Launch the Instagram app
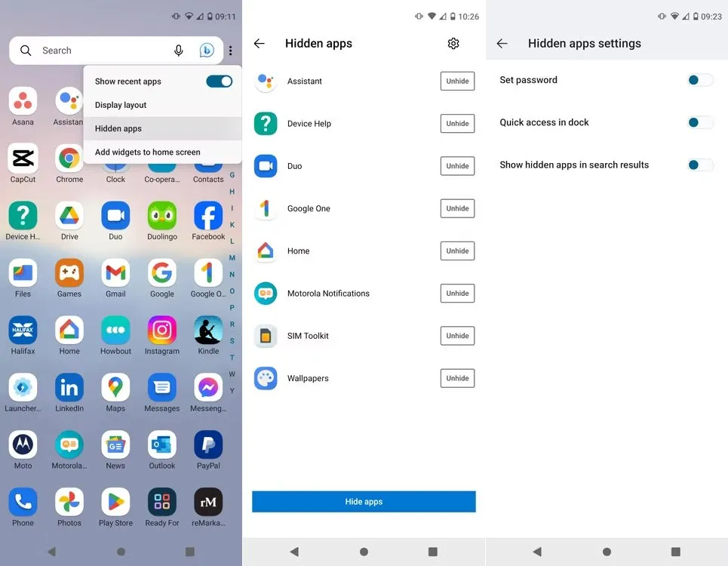 [x=162, y=331]
